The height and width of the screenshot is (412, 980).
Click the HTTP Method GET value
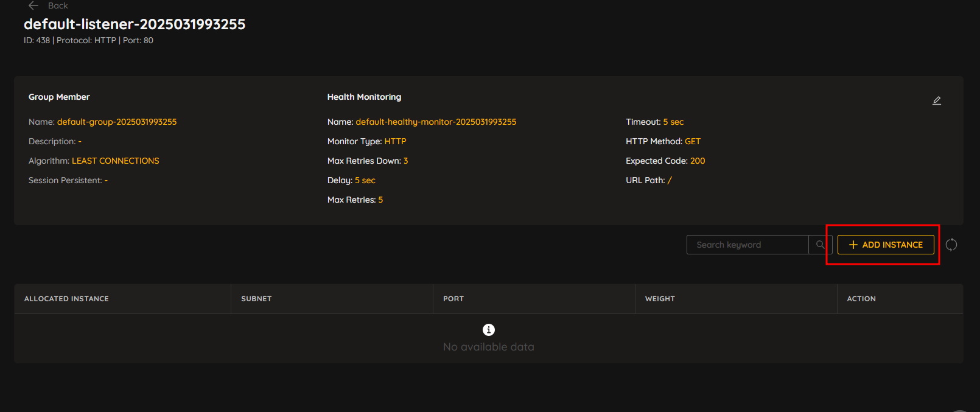(x=693, y=141)
